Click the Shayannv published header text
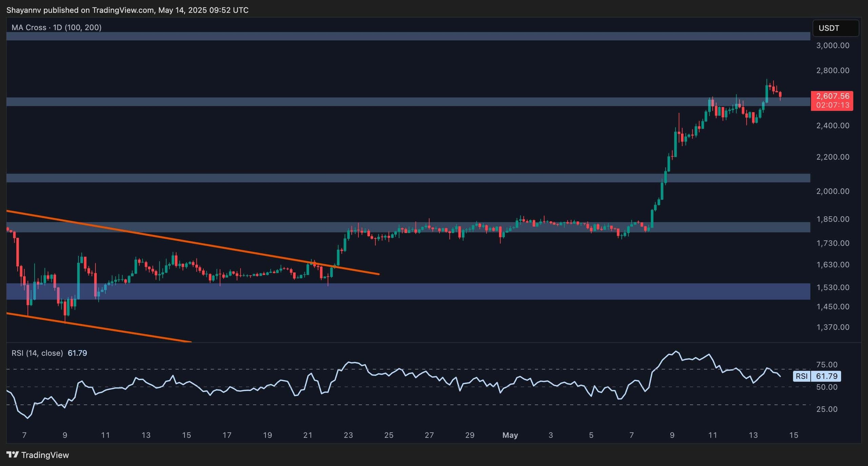The width and height of the screenshot is (868, 466). tap(127, 10)
